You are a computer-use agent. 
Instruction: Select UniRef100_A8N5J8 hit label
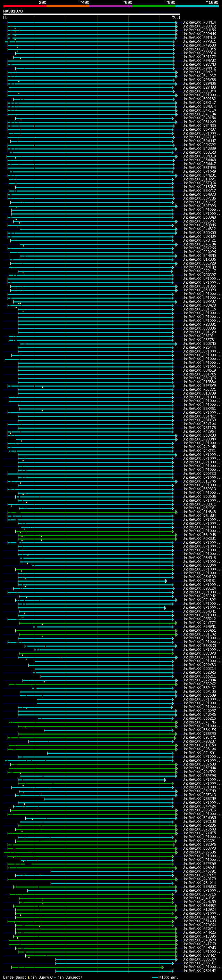[199, 558]
